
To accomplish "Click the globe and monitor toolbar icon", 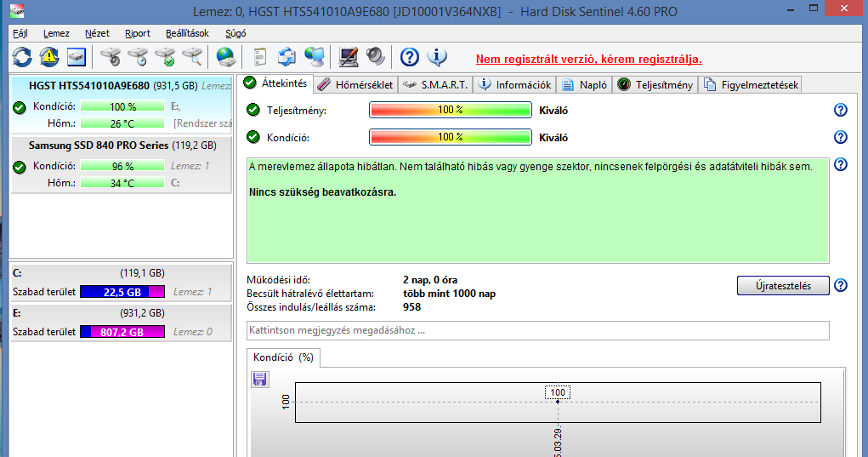I will [315, 56].
